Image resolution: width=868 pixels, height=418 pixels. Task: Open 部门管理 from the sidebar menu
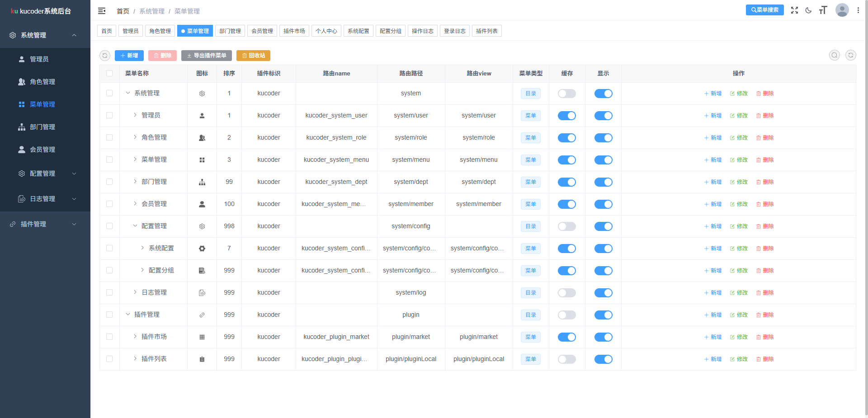[42, 127]
